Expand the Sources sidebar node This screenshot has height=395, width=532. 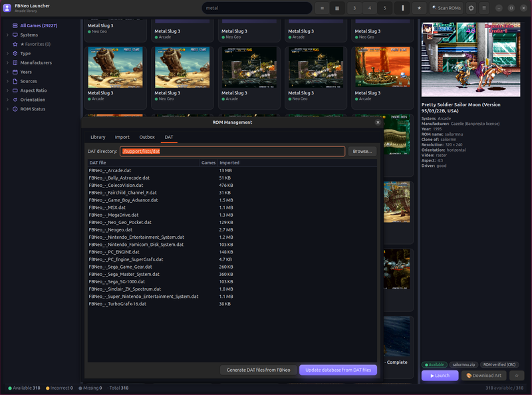(7, 81)
